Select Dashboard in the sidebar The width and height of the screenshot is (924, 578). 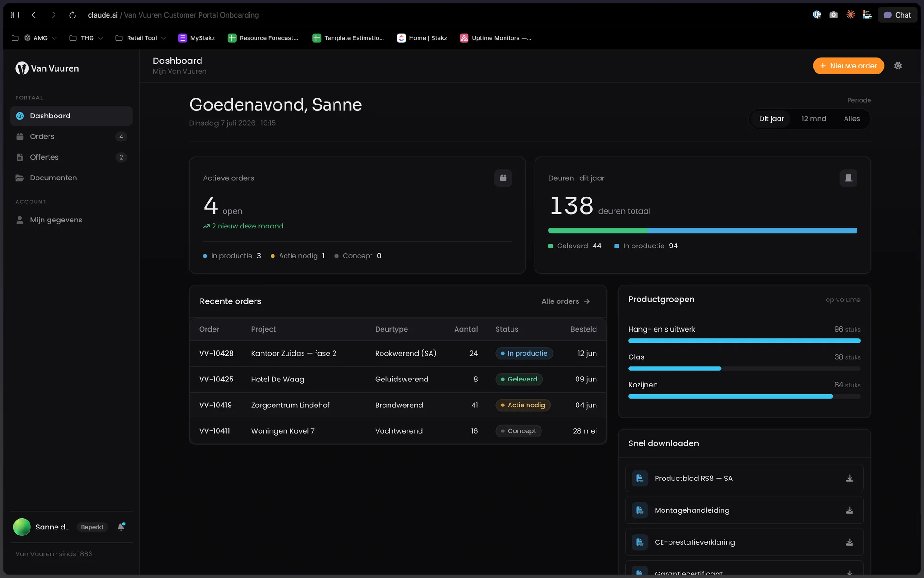[71, 116]
